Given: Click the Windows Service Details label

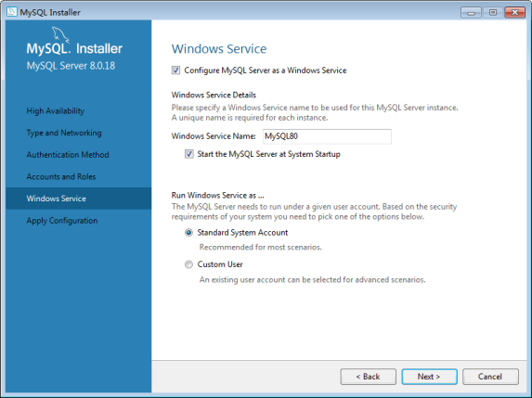Looking at the screenshot, I should point(214,95).
